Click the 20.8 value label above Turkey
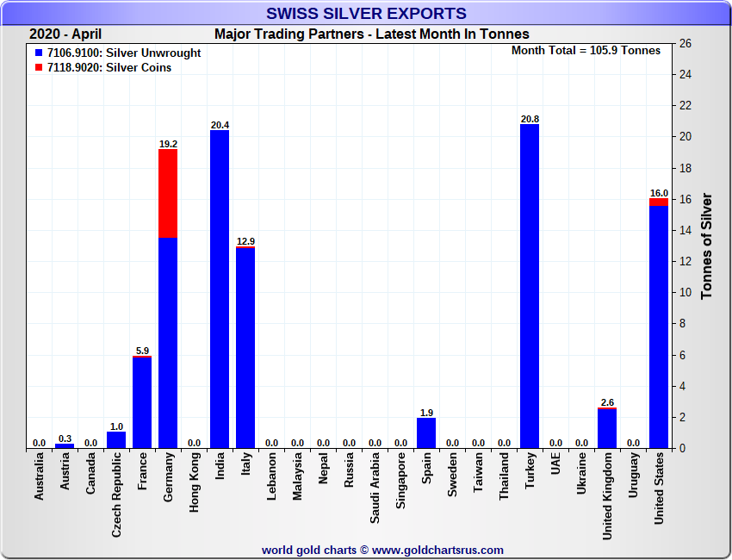This screenshot has width=732, height=560. coord(530,119)
